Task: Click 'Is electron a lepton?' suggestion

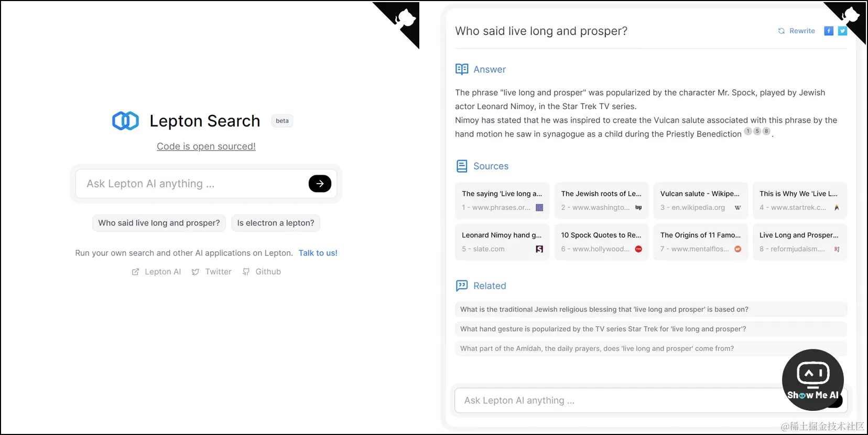Action: tap(276, 223)
